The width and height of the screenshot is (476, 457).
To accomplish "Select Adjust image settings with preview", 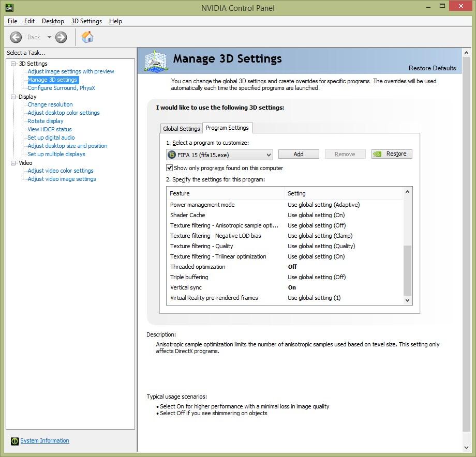I will pos(71,71).
